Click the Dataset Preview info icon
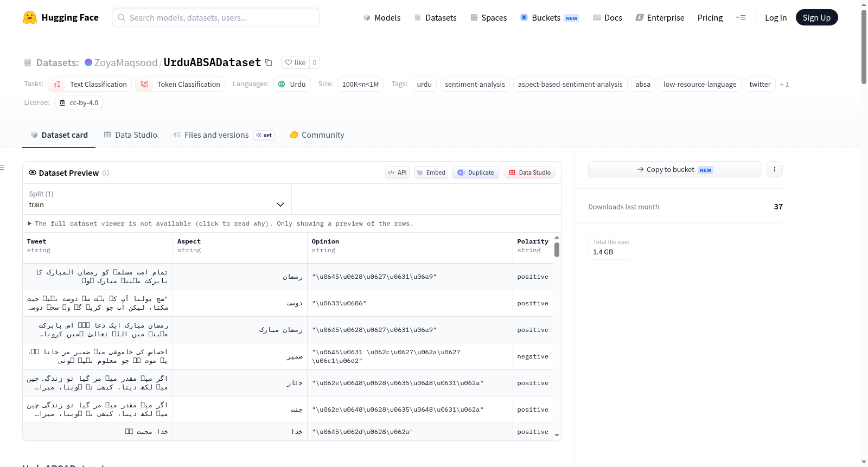The image size is (868, 467). click(106, 173)
